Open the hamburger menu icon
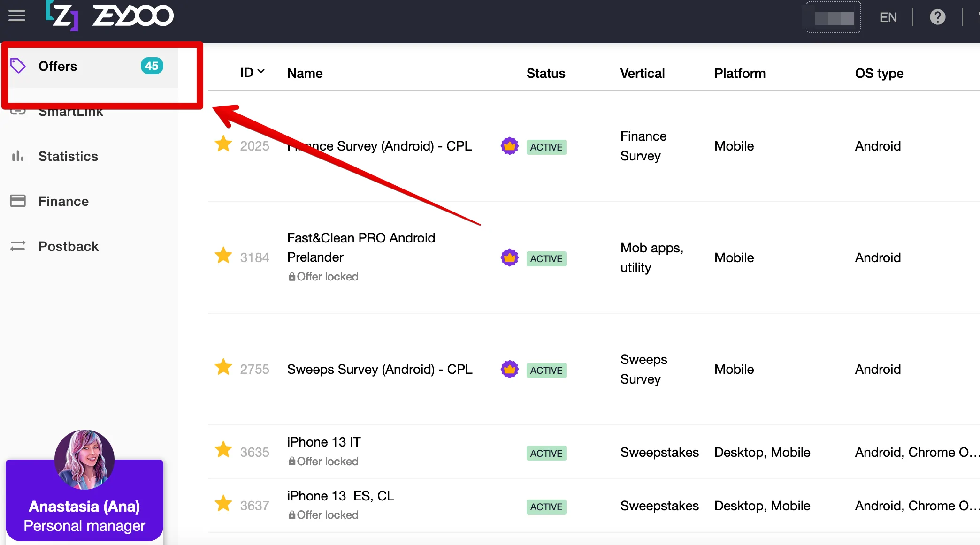Image resolution: width=980 pixels, height=545 pixels. (x=17, y=16)
